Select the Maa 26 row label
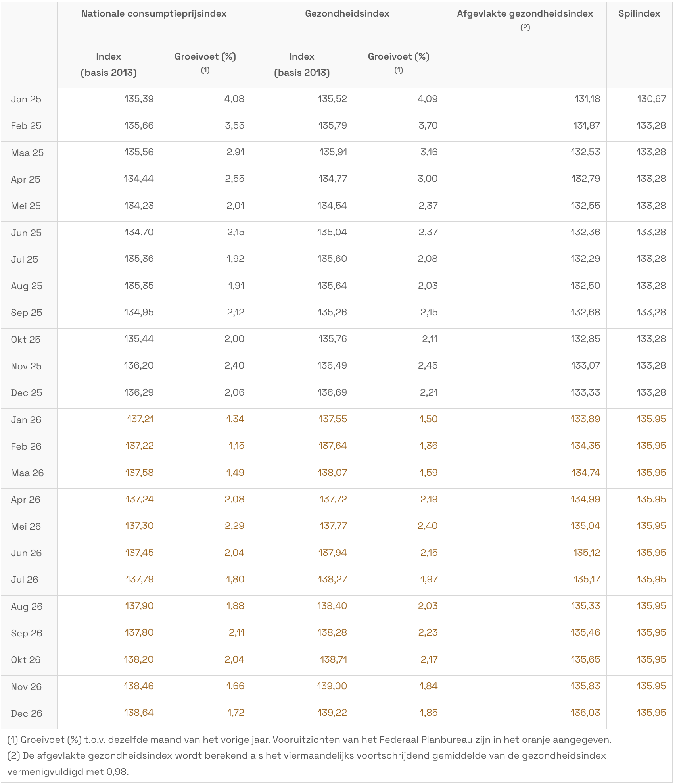The height and width of the screenshot is (784, 679). coord(27,473)
